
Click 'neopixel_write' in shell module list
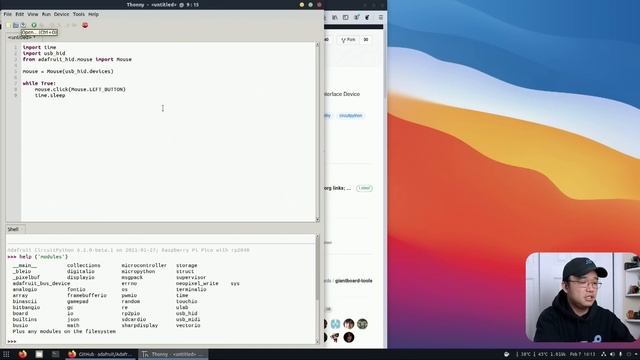click(197, 283)
